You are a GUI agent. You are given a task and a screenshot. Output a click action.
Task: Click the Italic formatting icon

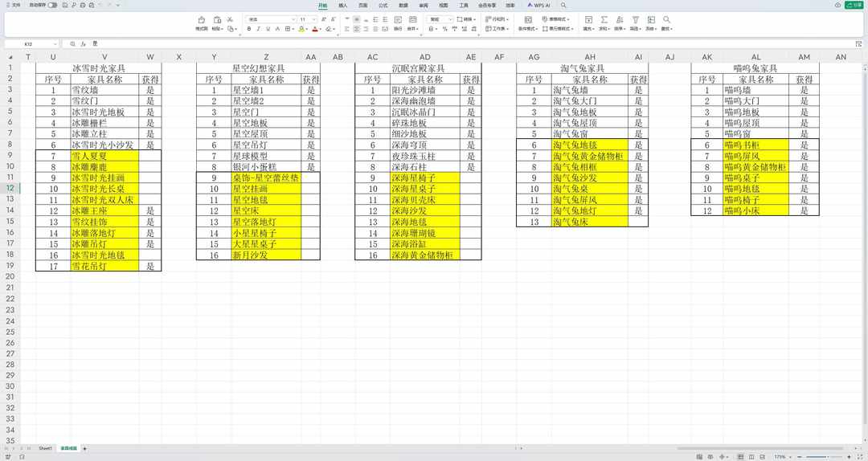[259, 28]
